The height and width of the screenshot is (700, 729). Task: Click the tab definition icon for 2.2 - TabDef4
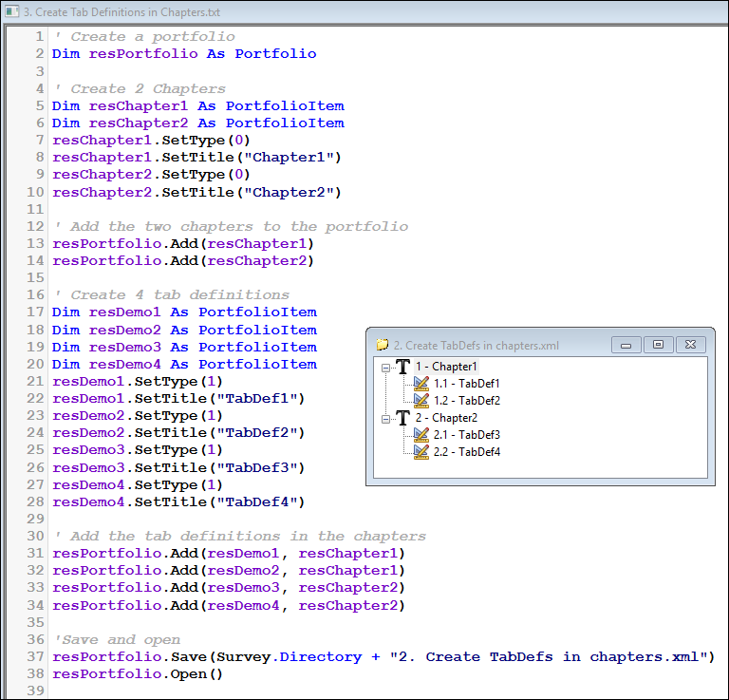(x=421, y=451)
